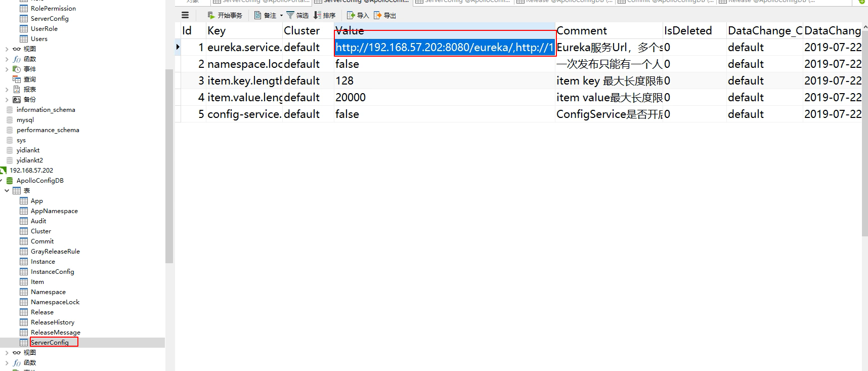Click the Key cell config-service

point(244,114)
